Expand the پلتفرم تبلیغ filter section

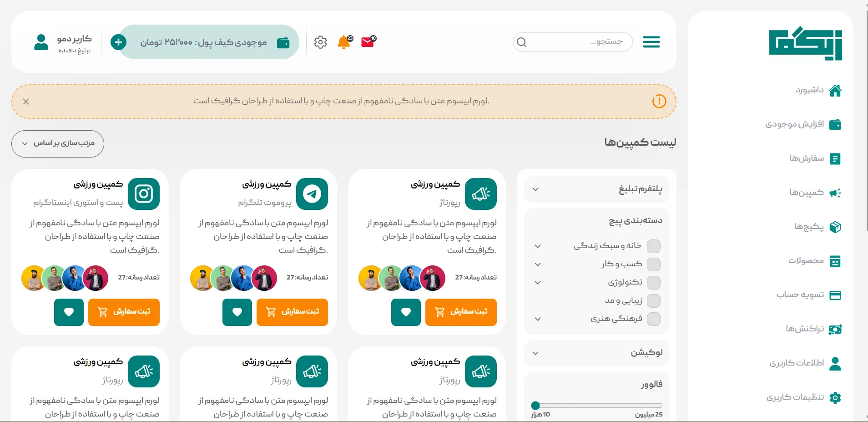(597, 189)
